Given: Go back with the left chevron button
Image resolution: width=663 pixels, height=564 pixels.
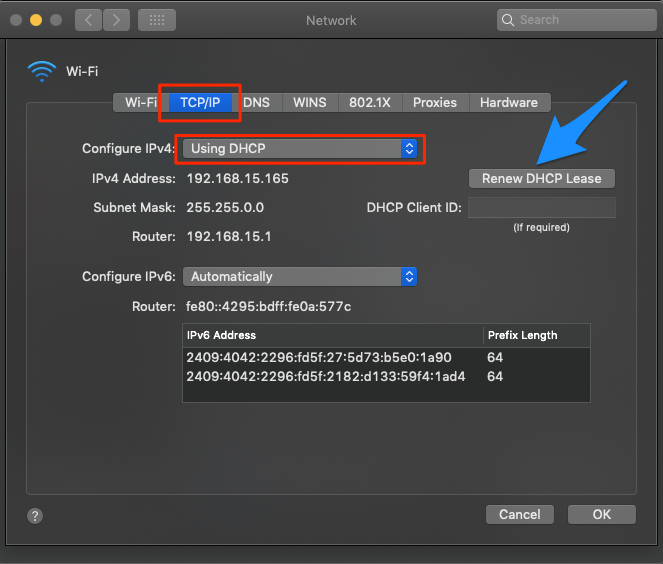Looking at the screenshot, I should [x=88, y=20].
